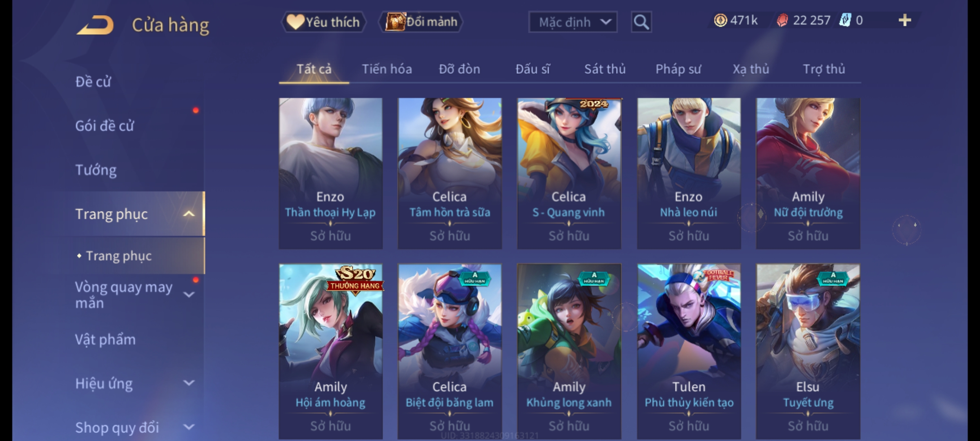Expand Shop quy đổi section

coord(189,427)
